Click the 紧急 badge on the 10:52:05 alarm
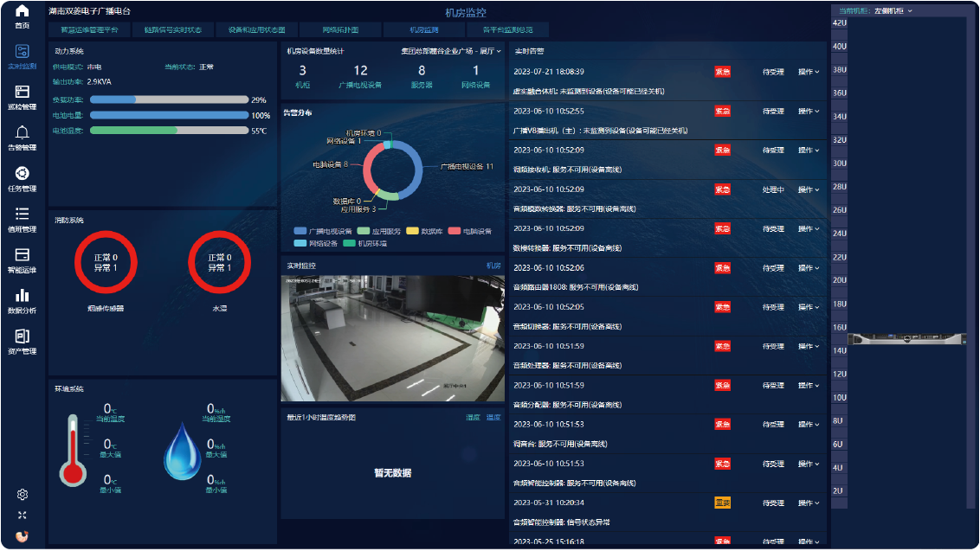Viewport: 980px width, 551px height. tap(723, 307)
